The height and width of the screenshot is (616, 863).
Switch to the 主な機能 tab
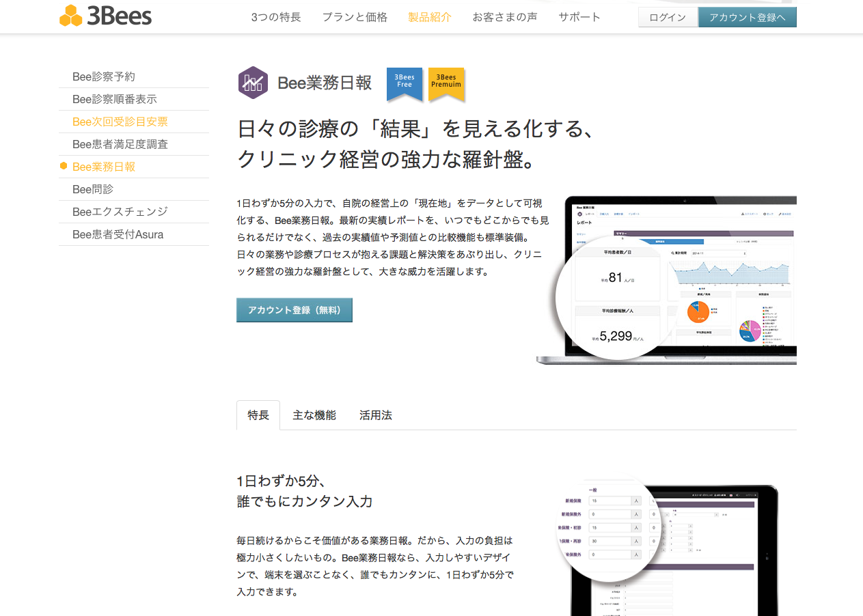[x=314, y=415]
